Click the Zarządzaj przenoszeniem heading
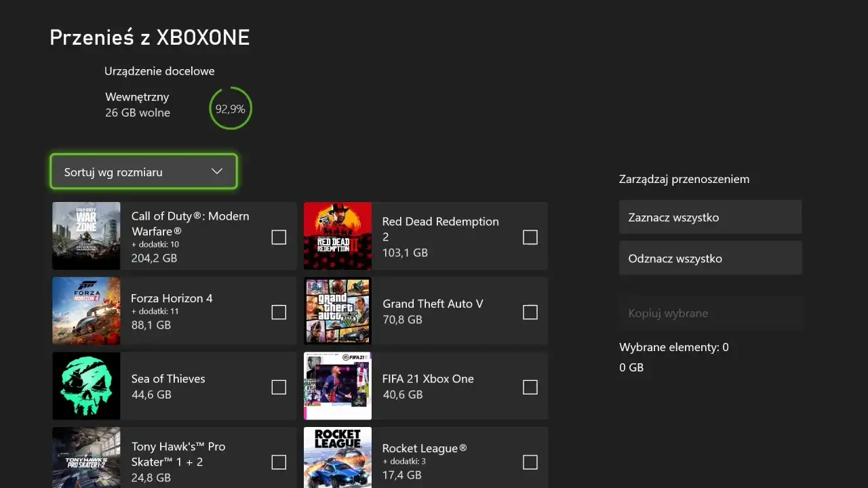The image size is (868, 488). [x=684, y=180]
